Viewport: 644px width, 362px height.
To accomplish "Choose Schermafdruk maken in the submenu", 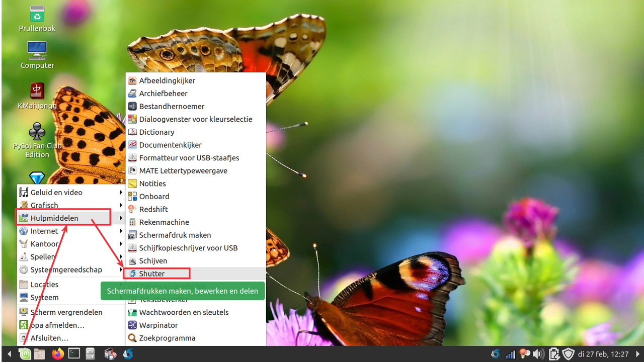I will [196, 235].
